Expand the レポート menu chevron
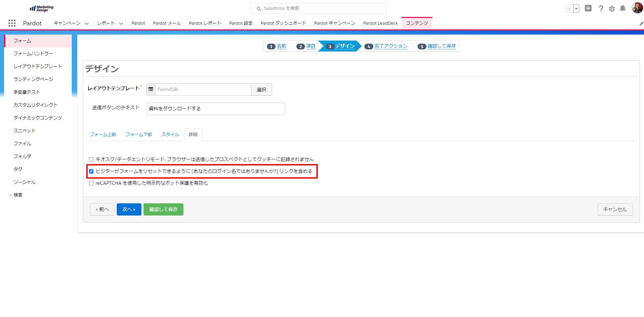The image size is (644, 317). (x=121, y=23)
